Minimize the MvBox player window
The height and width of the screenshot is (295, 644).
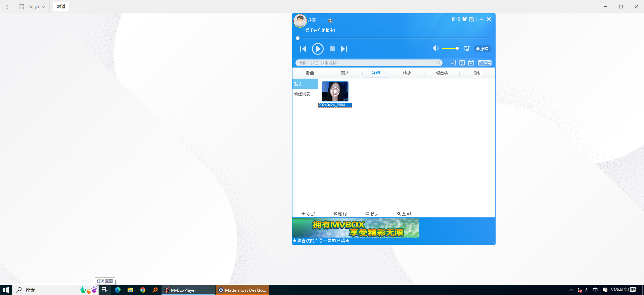[x=481, y=19]
